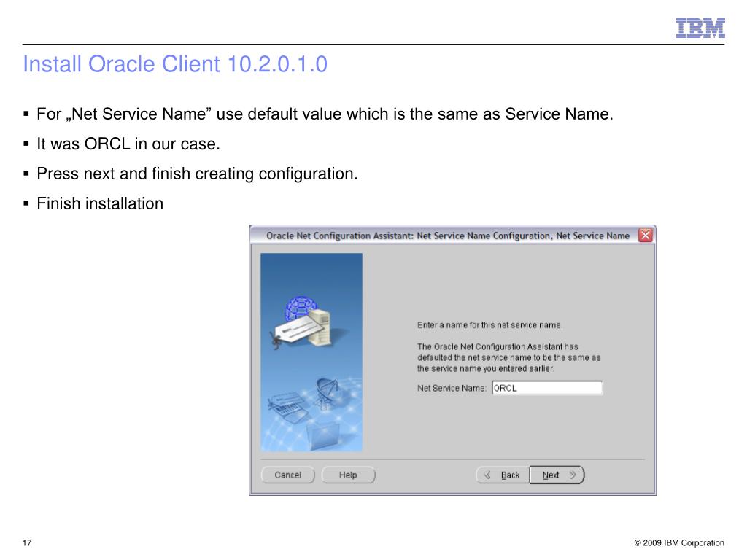This screenshot has width=747, height=560.
Task: Click the page number 17
Action: click(27, 542)
